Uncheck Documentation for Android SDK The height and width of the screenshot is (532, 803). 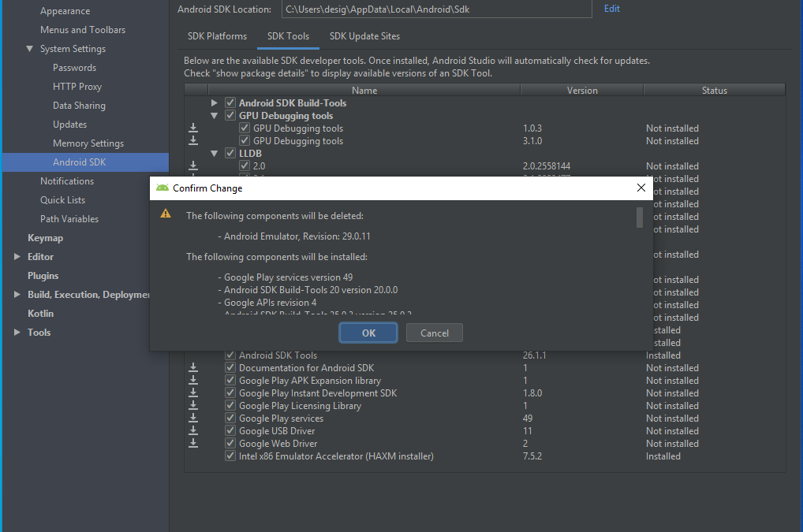pyautogui.click(x=230, y=368)
